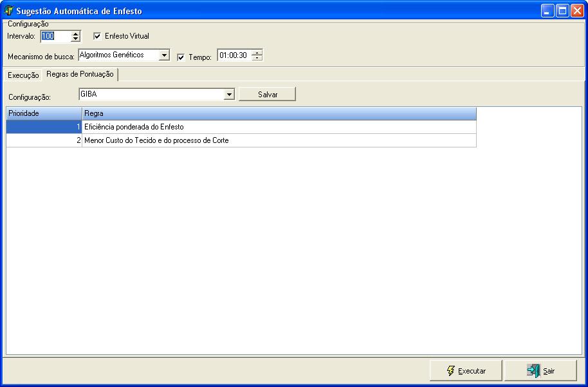Click the exit door Sair icon

coord(533,371)
